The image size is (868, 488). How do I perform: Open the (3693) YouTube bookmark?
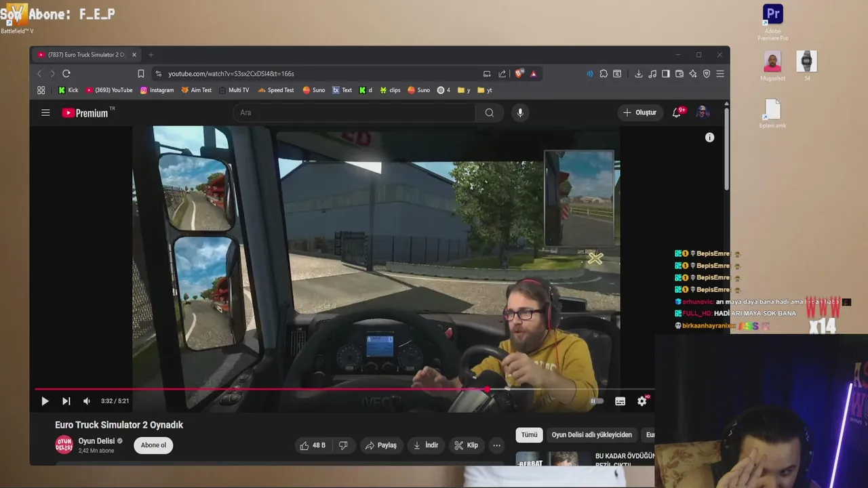click(109, 90)
